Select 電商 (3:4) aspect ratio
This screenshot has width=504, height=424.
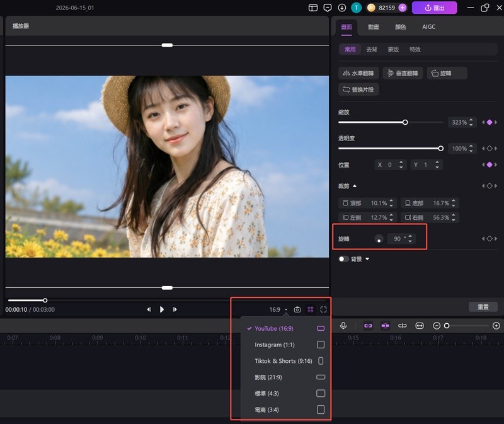(285, 410)
